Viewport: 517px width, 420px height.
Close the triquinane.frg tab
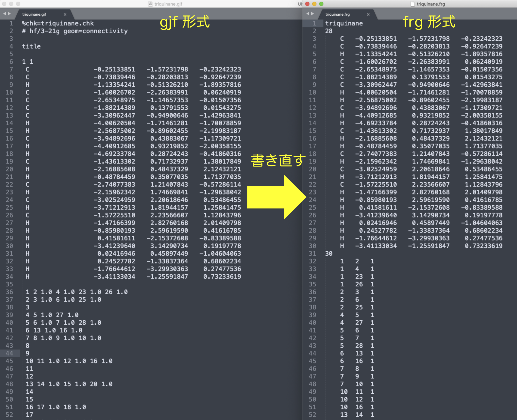click(x=368, y=14)
